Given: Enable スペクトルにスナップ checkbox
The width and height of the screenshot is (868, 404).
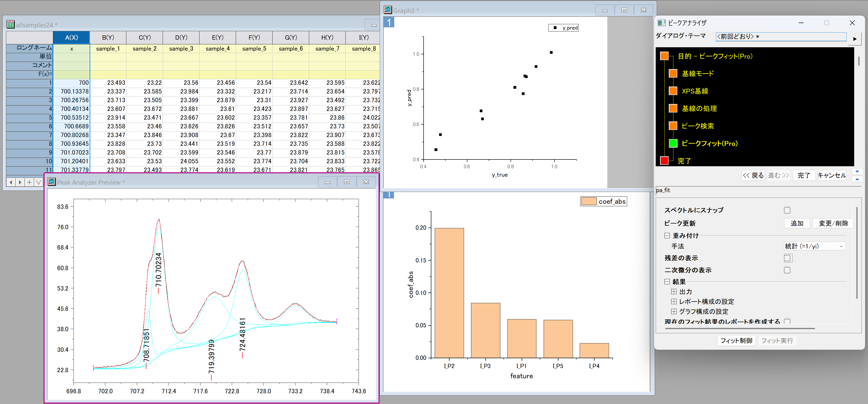Looking at the screenshot, I should (787, 210).
